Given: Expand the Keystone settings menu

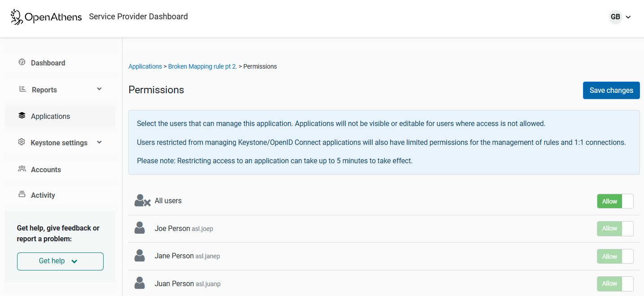Looking at the screenshot, I should click(x=99, y=142).
